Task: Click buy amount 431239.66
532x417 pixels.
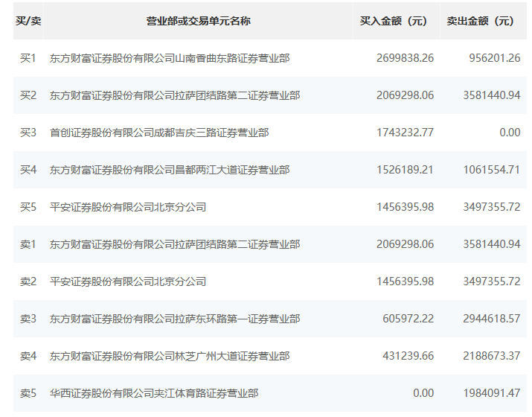Action: 408,356
